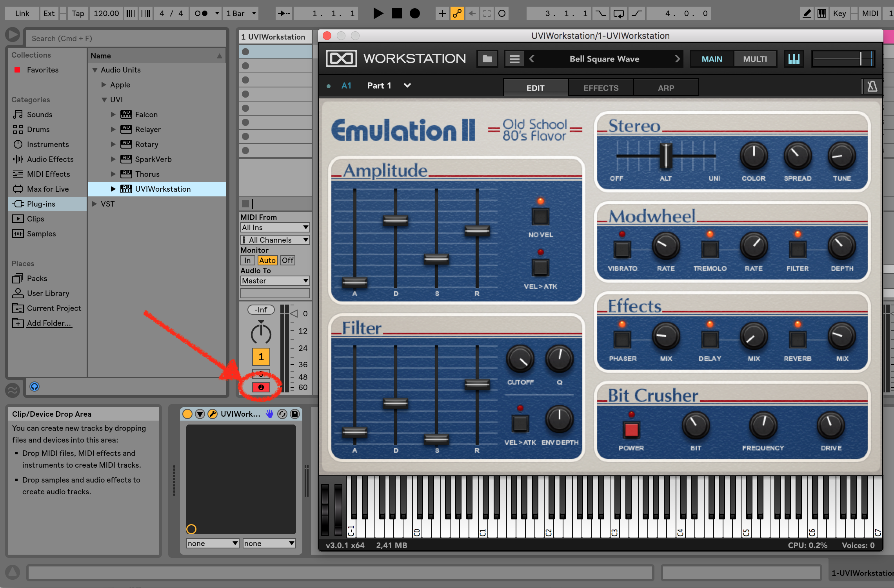This screenshot has width=894, height=588.
Task: Save the device preset disk icon
Action: pyautogui.click(x=295, y=414)
